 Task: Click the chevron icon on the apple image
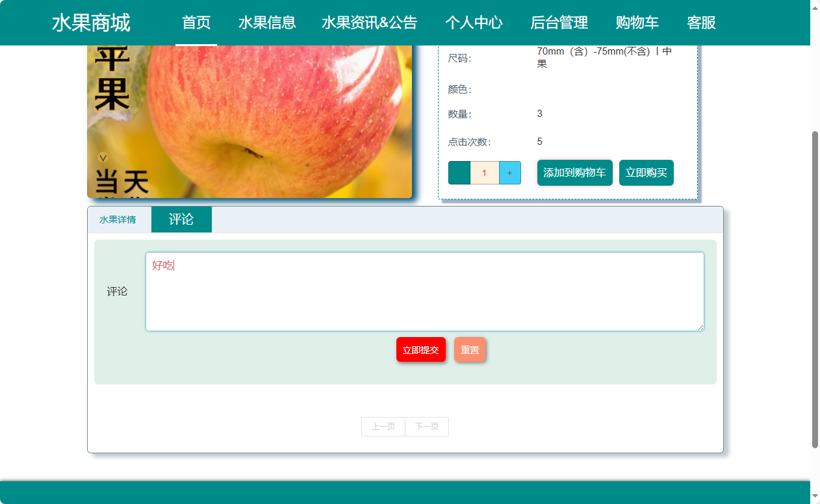(102, 156)
